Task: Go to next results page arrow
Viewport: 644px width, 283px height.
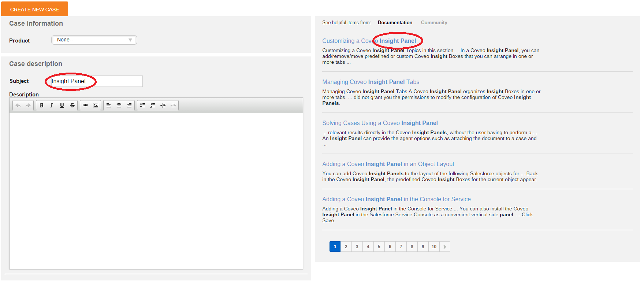Action: [x=444, y=247]
